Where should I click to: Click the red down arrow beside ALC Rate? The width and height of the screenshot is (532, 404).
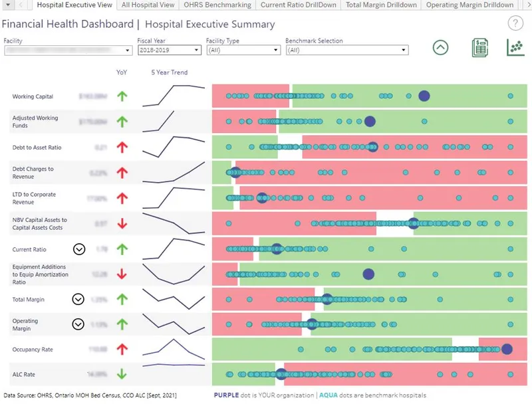coord(122,373)
